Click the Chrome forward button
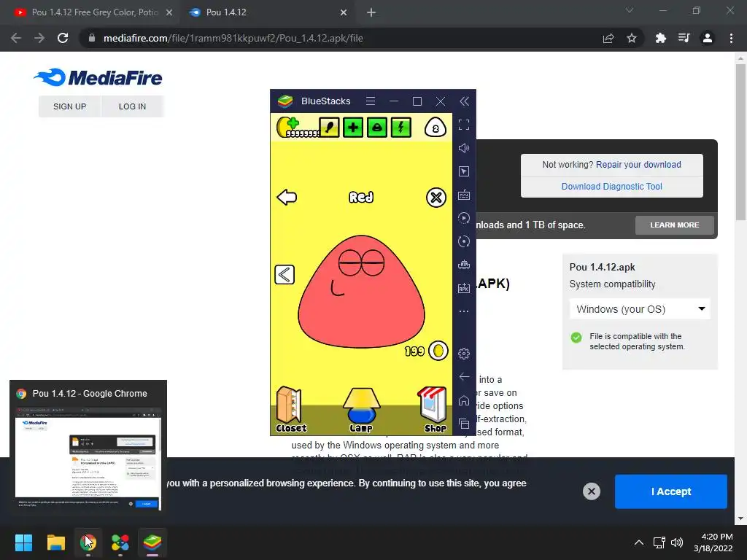 coord(39,38)
